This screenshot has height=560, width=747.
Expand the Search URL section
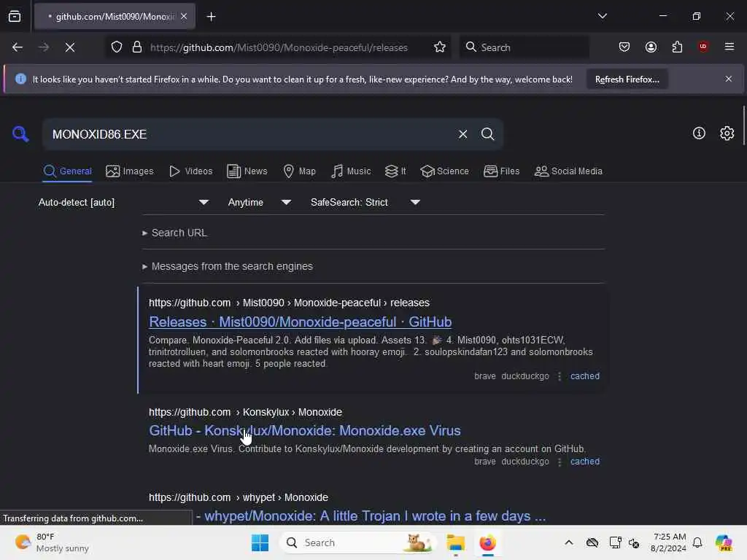click(174, 233)
